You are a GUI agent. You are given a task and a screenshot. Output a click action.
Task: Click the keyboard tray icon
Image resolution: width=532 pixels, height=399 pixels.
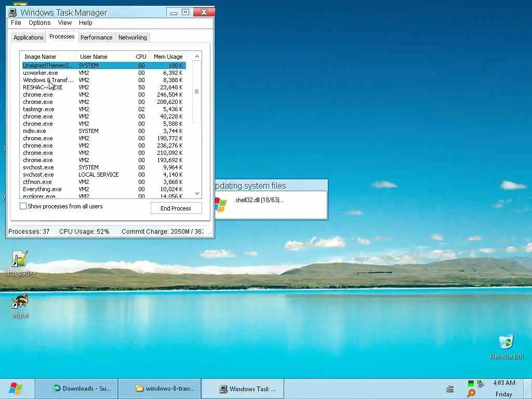450,389
